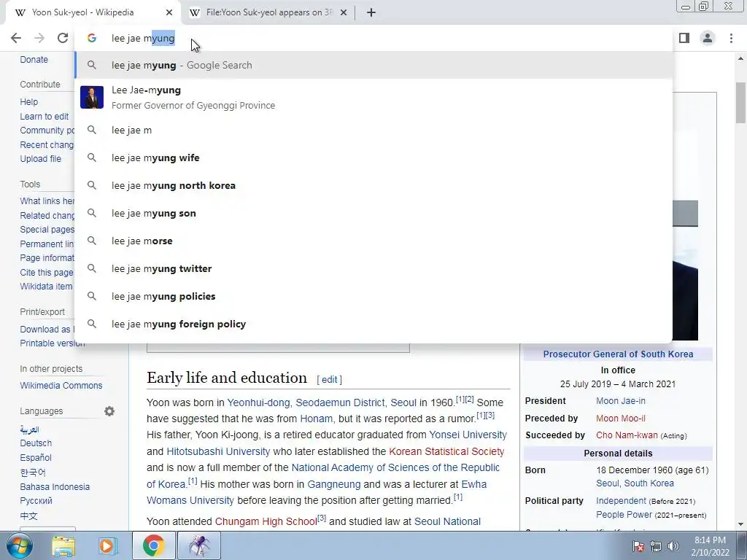Open Windows Explorer from taskbar

[x=63, y=545]
